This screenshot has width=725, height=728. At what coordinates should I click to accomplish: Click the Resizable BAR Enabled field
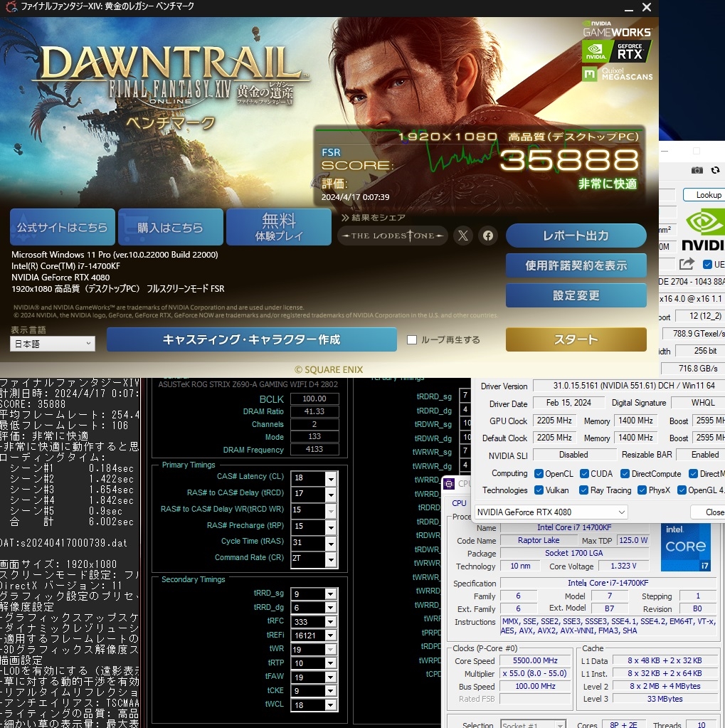pyautogui.click(x=700, y=455)
